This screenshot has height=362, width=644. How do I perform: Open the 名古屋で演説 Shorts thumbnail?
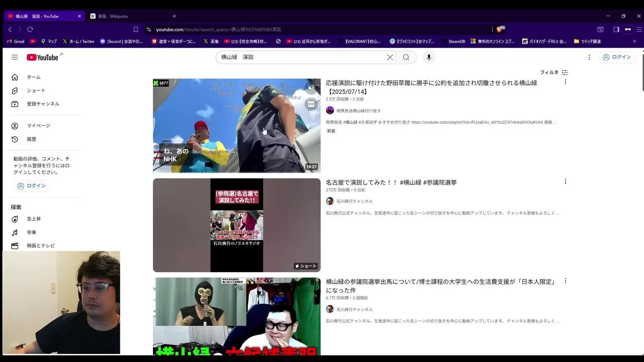point(236,225)
